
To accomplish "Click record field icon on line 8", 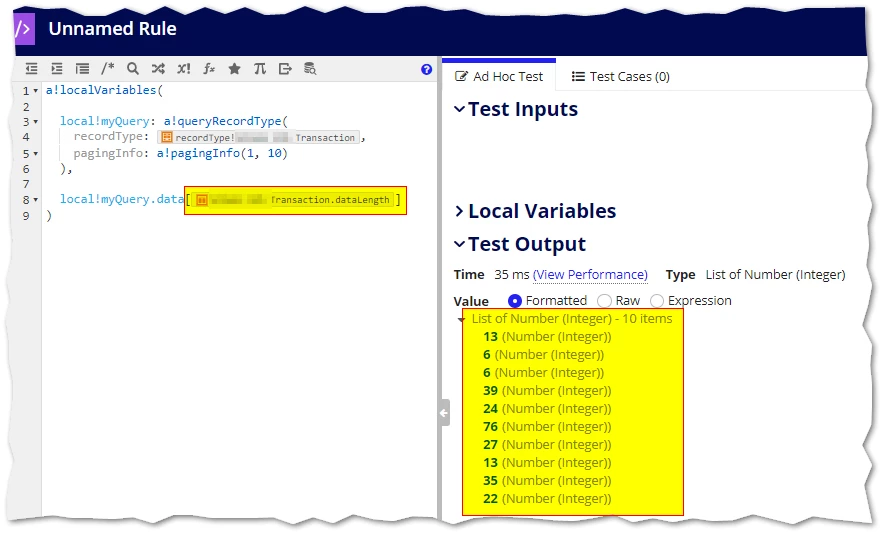I will pos(201,200).
